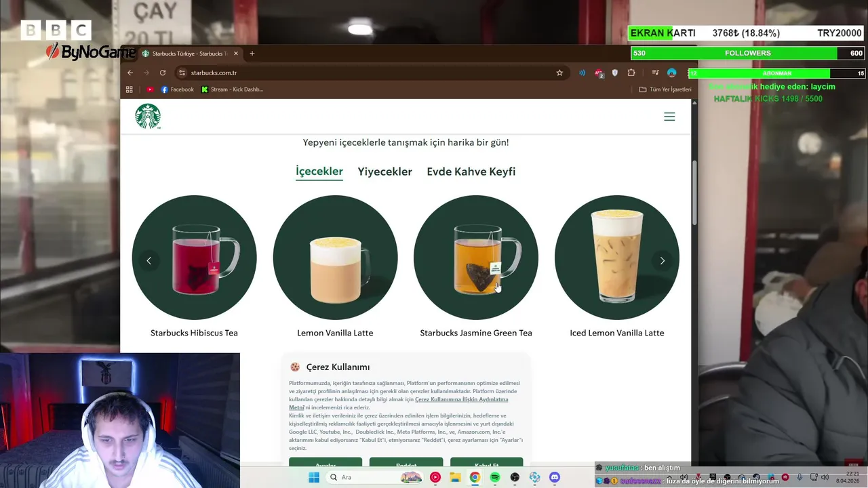
Task: Switch to Evde Kahve Keyfi tab
Action: (x=471, y=171)
